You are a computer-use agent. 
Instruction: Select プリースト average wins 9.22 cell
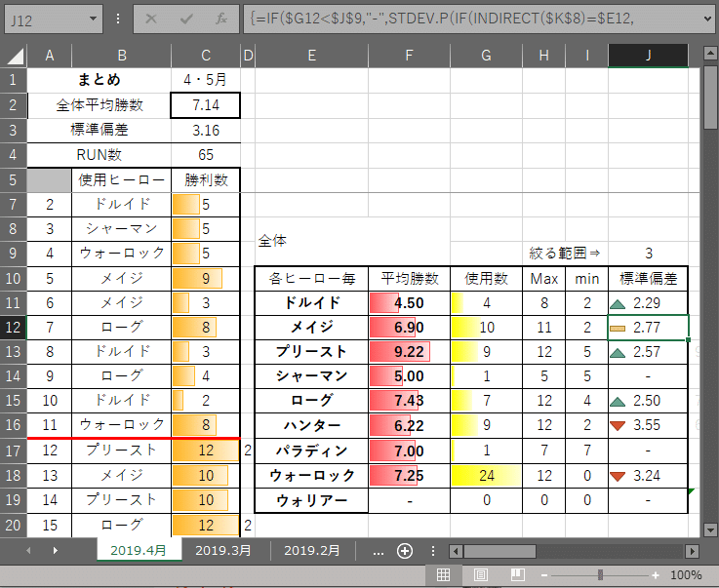(409, 351)
